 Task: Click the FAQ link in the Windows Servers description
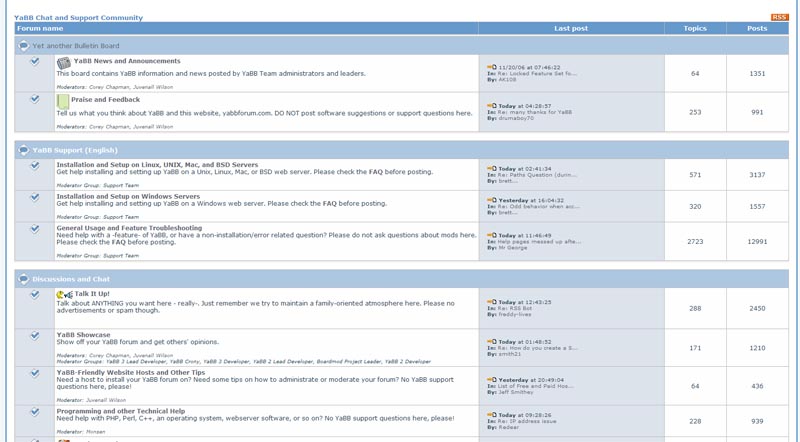(x=330, y=203)
